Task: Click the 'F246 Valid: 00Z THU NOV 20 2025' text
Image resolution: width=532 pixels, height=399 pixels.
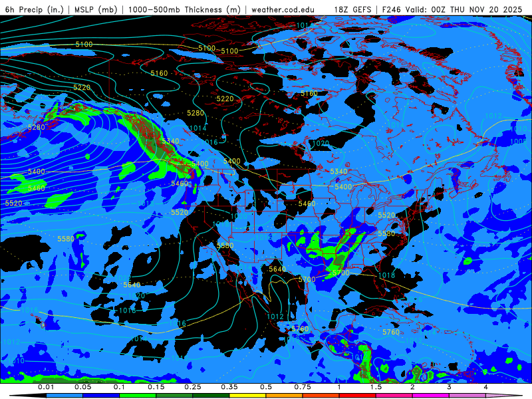Action: point(452,9)
